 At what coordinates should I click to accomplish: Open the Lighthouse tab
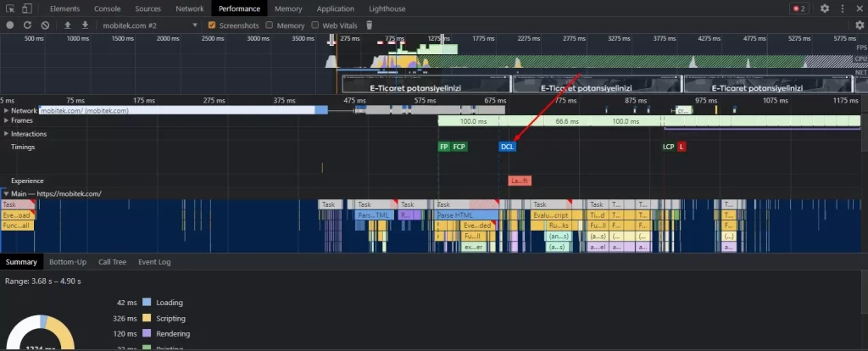tap(387, 8)
